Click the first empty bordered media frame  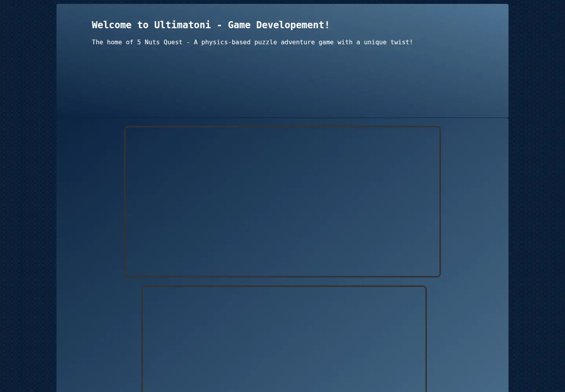282,201
